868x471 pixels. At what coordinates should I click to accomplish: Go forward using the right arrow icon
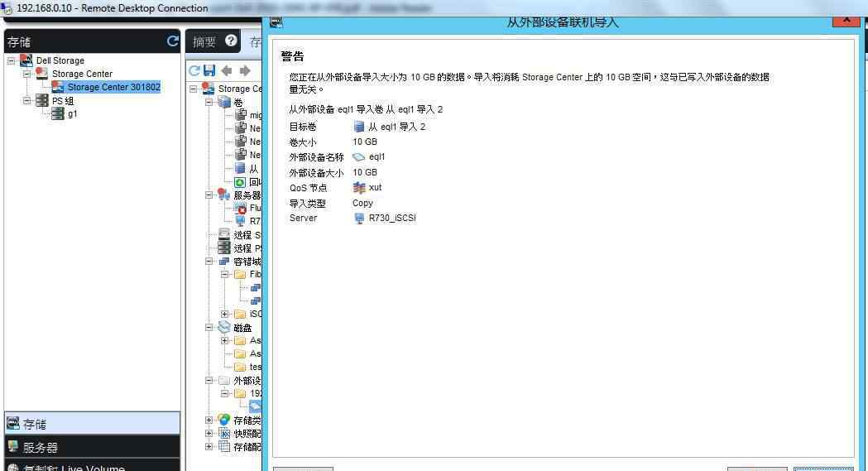(245, 70)
